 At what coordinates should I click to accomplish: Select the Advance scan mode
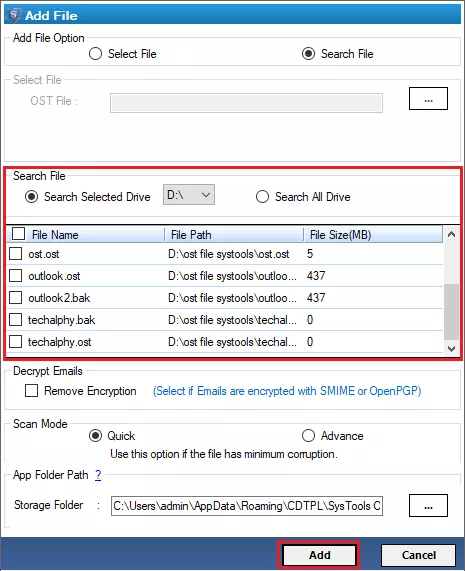point(308,436)
